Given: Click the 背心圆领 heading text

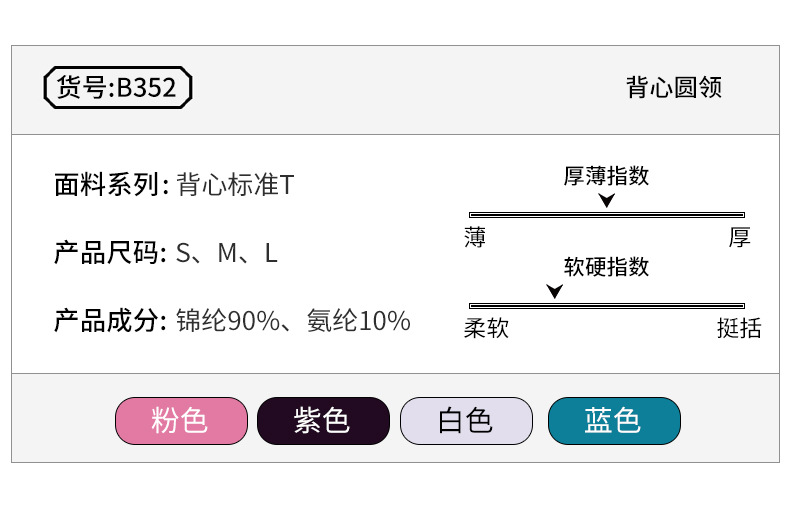Looking at the screenshot, I should (x=674, y=87).
